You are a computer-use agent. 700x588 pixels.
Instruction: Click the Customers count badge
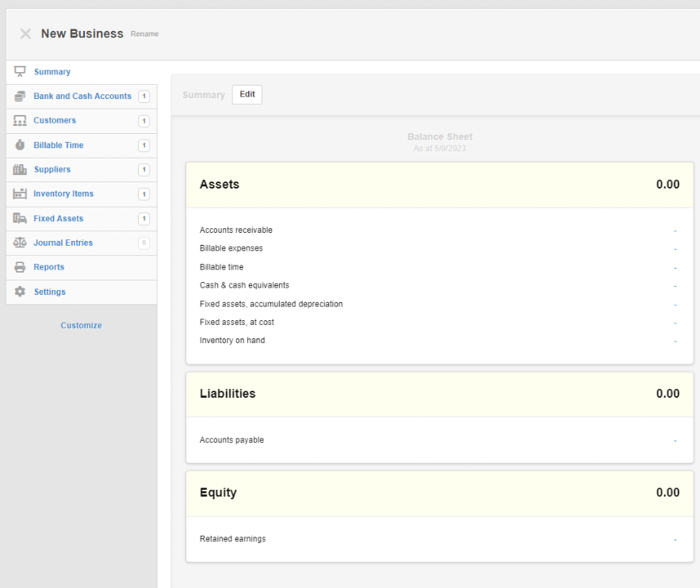[x=143, y=120]
